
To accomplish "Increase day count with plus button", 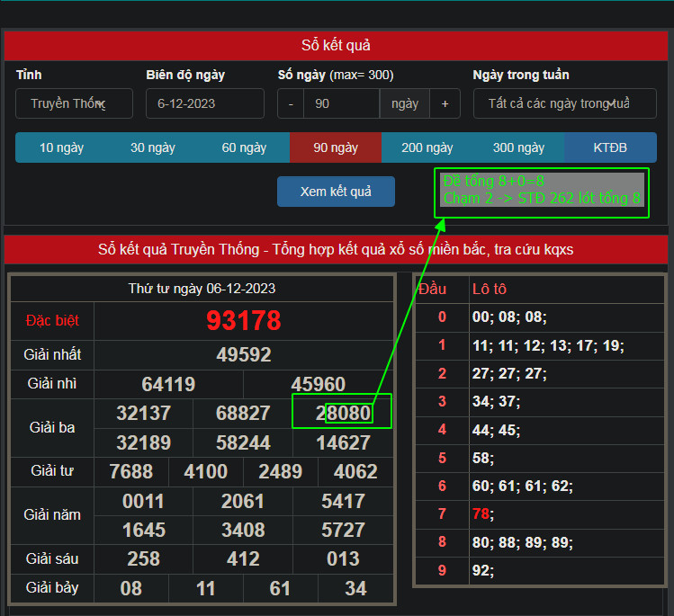I will tap(445, 103).
